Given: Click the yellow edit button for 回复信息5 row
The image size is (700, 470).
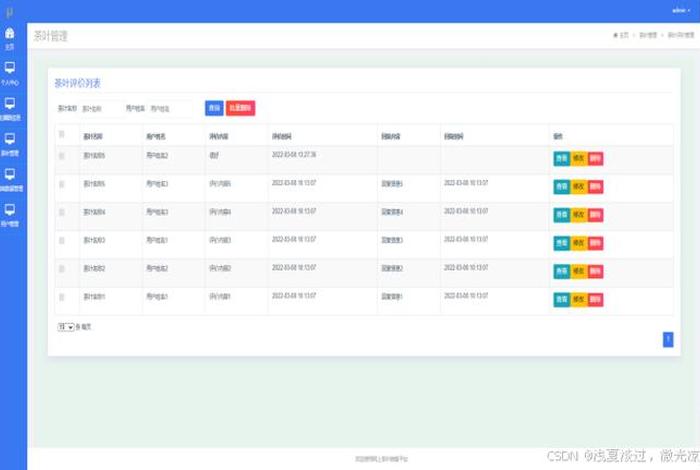Looking at the screenshot, I should (579, 187).
